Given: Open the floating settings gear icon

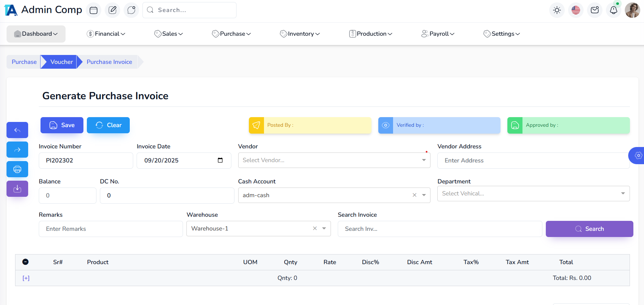Looking at the screenshot, I should pyautogui.click(x=638, y=156).
